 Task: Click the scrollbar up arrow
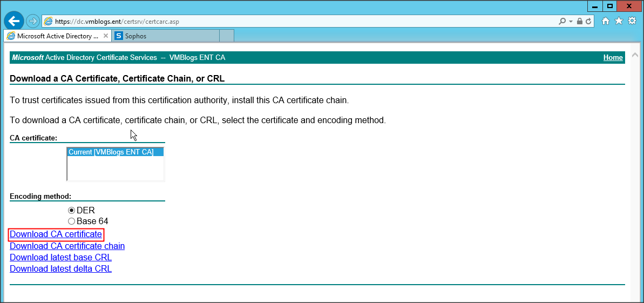635,55
